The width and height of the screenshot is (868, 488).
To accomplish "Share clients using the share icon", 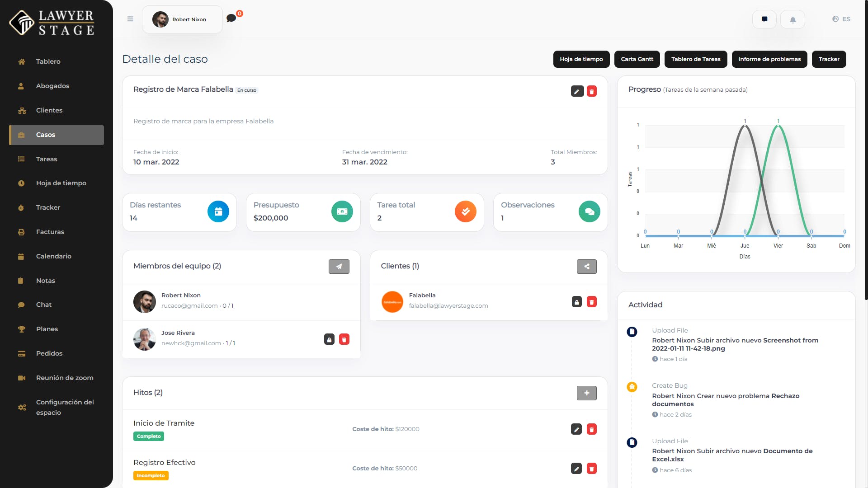I will click(587, 267).
